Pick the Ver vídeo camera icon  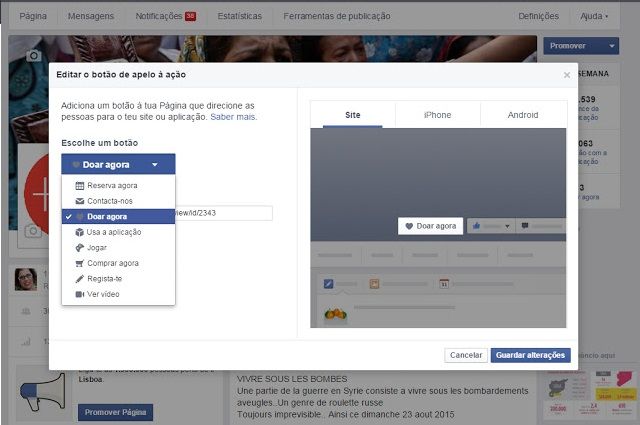click(80, 294)
